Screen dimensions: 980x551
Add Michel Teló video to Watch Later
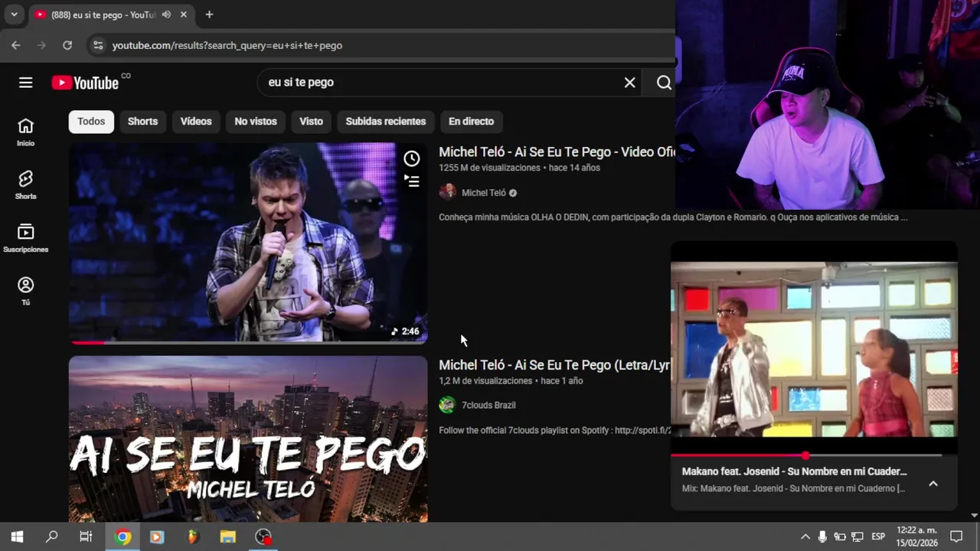tap(412, 158)
